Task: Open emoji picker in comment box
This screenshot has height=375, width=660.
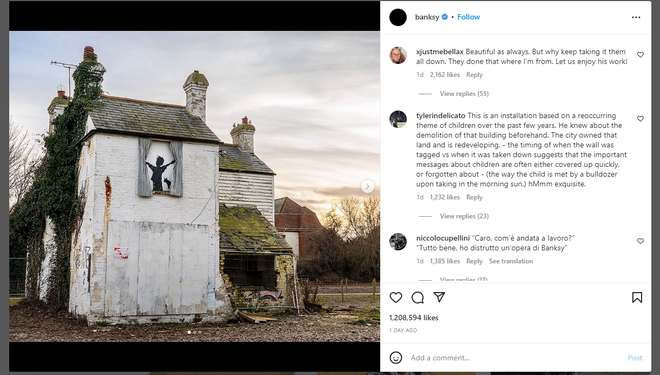Action: coord(396,358)
